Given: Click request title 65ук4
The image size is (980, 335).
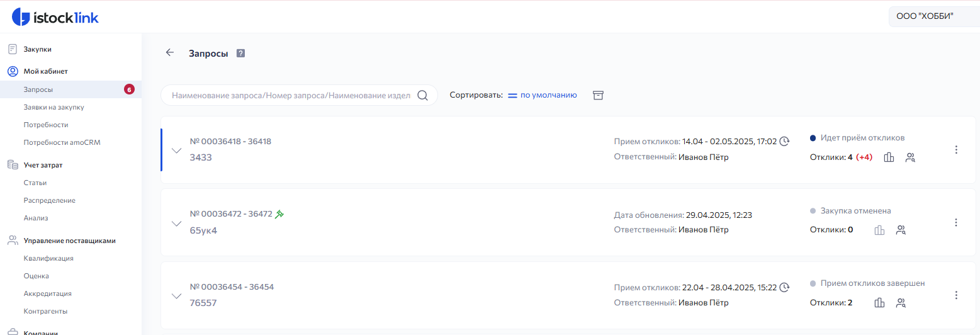Looking at the screenshot, I should click(x=203, y=230).
